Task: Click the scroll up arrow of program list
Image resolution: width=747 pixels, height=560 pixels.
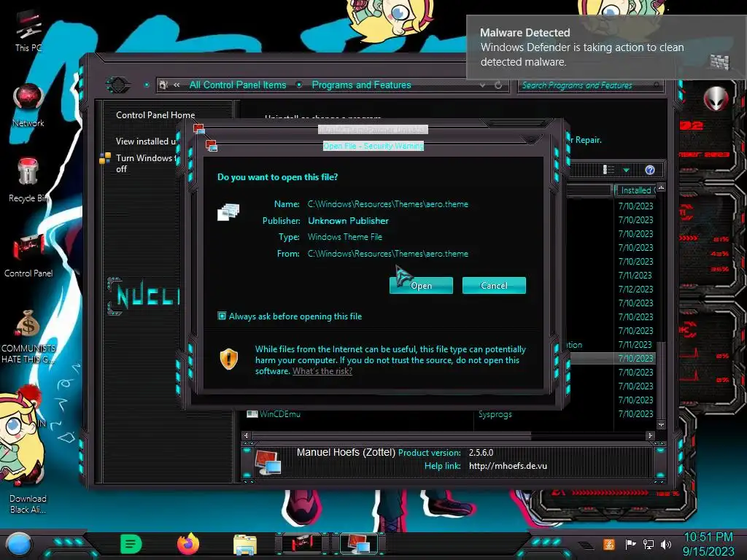Action: (661, 188)
